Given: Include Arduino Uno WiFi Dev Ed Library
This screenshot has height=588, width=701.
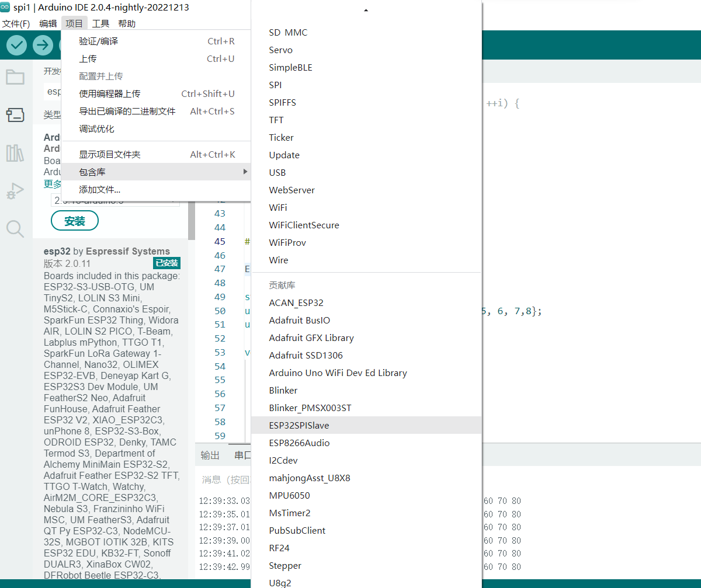Looking at the screenshot, I should click(x=366, y=373).
